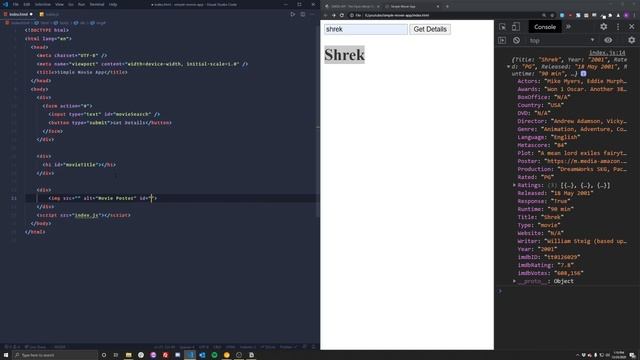Open the Edit menu in VS Code
Screen dimensions: 640x360
tap(27, 4)
